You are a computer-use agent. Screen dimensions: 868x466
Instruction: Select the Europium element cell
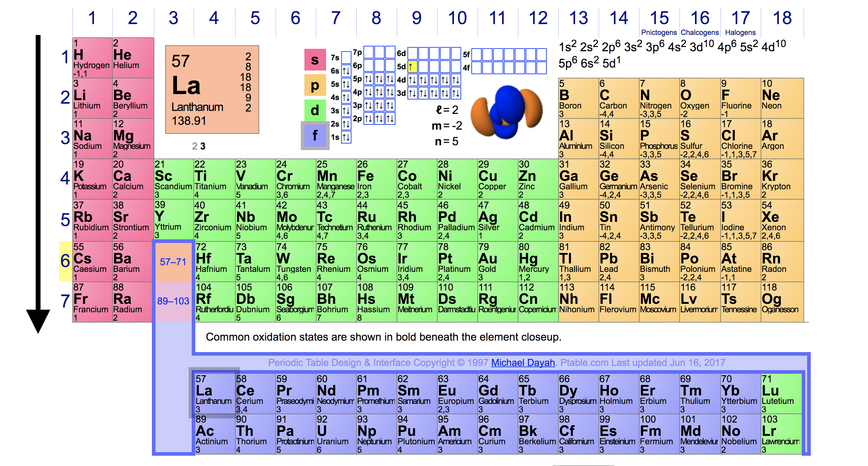click(457, 394)
